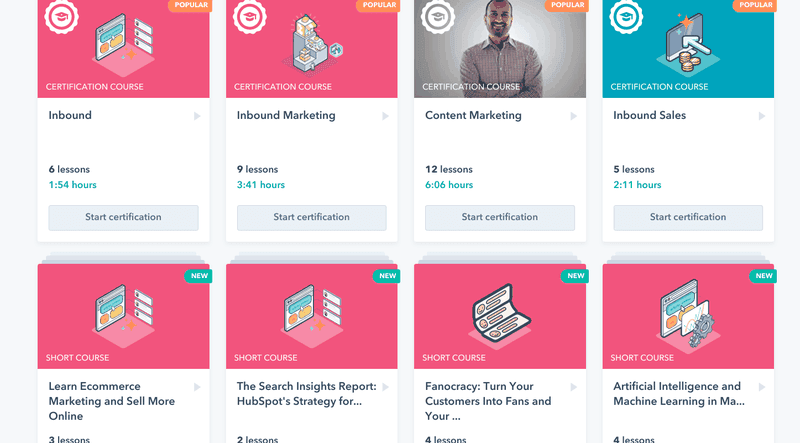Screen dimensions: 800x443
Task: Click "12 lessons" on Content Marketing card
Action: [449, 169]
